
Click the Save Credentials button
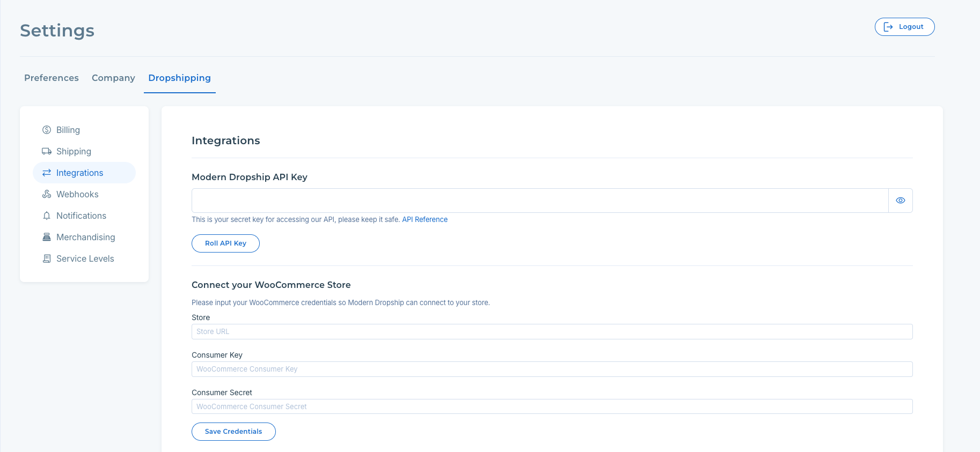point(233,432)
